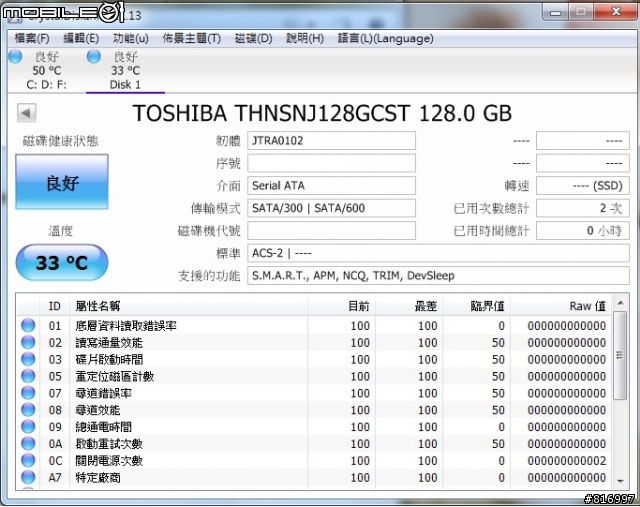Click the blue status orb for Disk 1

point(94,56)
